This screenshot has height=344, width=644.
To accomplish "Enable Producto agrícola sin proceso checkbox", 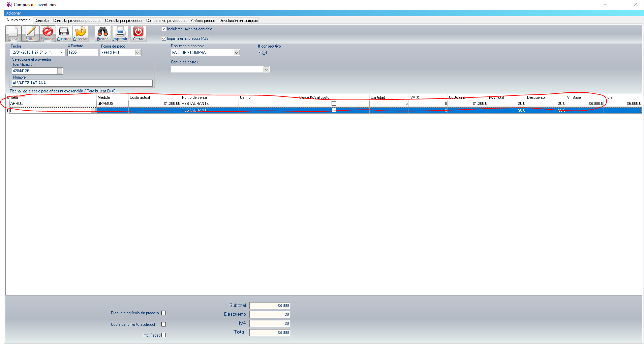I will pos(163,313).
